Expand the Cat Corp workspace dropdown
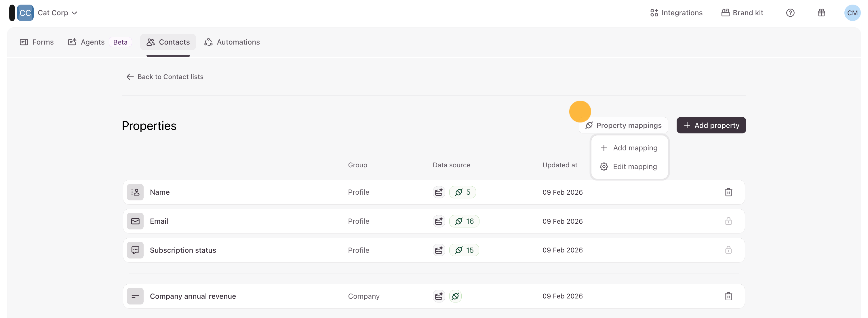This screenshot has height=318, width=868. click(x=57, y=13)
